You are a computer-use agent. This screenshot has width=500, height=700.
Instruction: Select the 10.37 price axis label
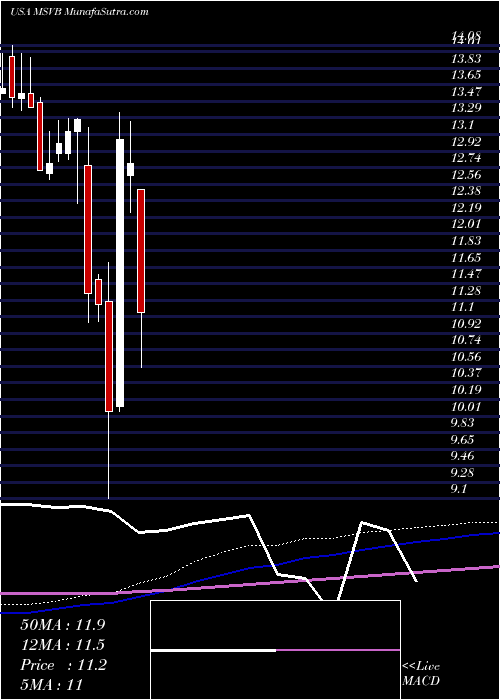tap(466, 373)
